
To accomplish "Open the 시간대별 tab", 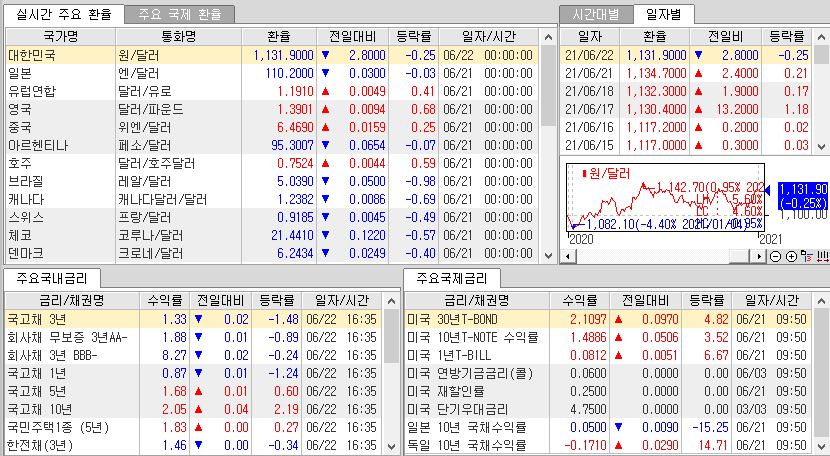I will coord(596,14).
